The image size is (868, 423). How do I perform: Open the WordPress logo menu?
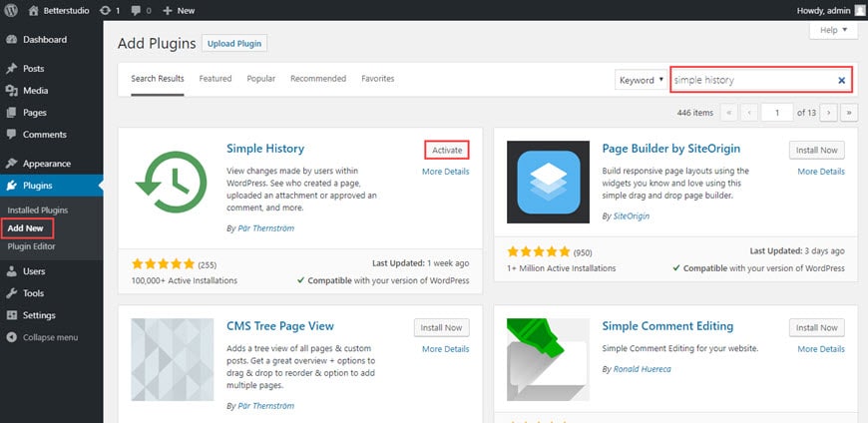[x=11, y=10]
